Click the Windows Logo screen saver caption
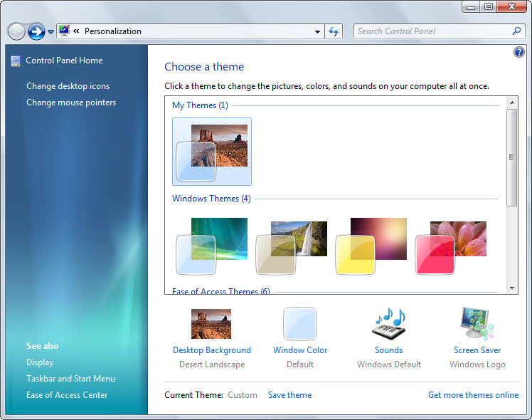This screenshot has height=420, width=532. [477, 364]
